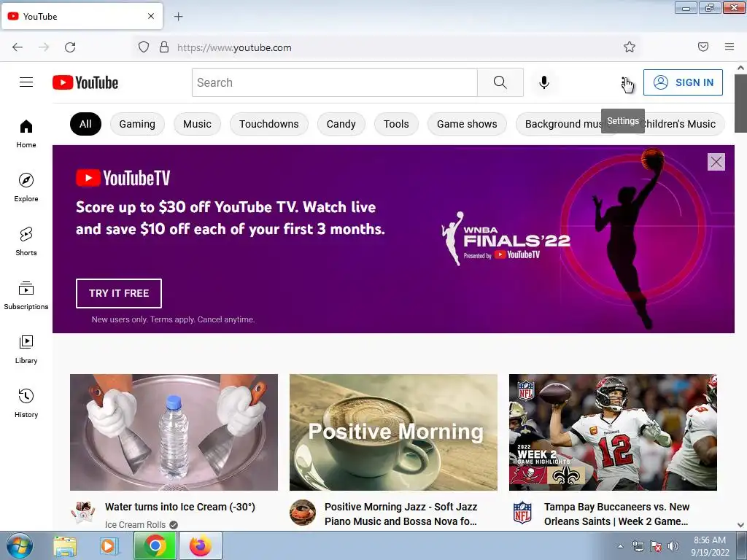Go forward with browser forward arrow
Viewport: 747px width, 560px height.
(x=44, y=47)
